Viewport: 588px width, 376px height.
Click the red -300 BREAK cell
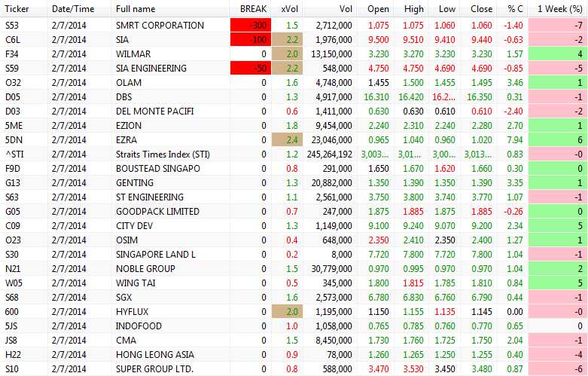pyautogui.click(x=251, y=26)
